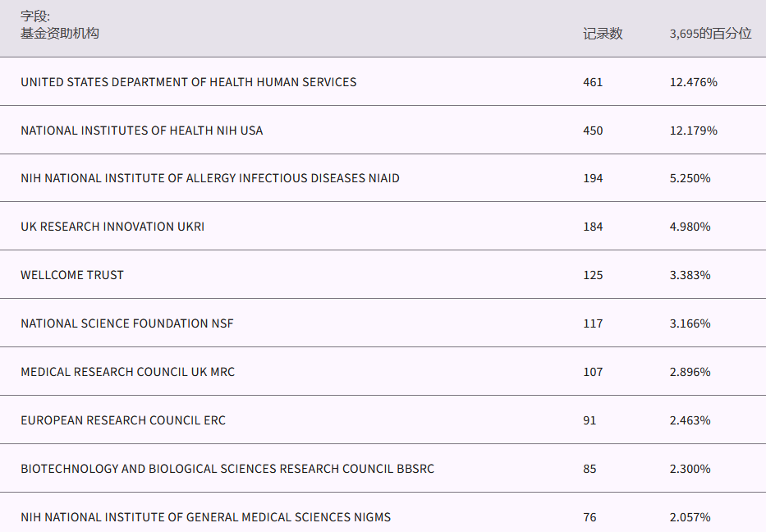This screenshot has height=532, width=766.
Task: Click the 3.383% percentage value
Action: coord(690,275)
